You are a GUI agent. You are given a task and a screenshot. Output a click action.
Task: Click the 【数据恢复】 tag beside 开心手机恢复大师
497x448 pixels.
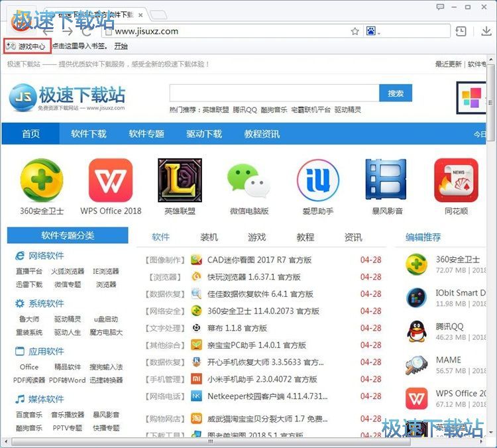165,362
